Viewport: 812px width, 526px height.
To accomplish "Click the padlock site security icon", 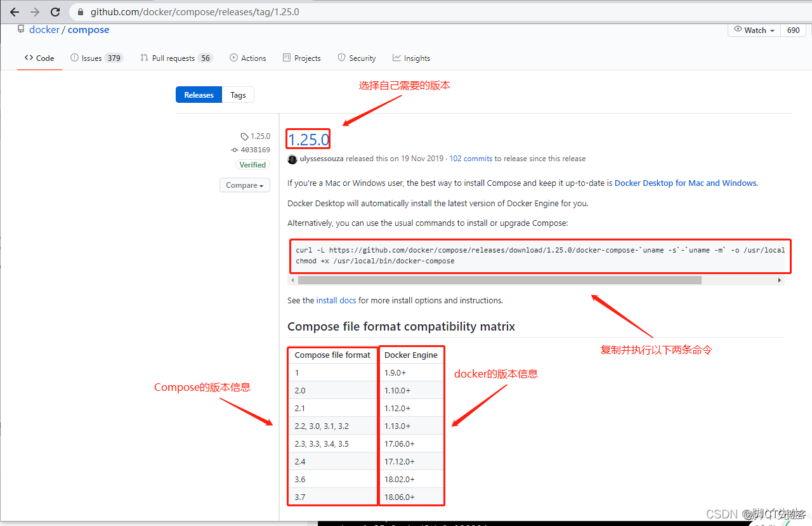I will click(80, 12).
